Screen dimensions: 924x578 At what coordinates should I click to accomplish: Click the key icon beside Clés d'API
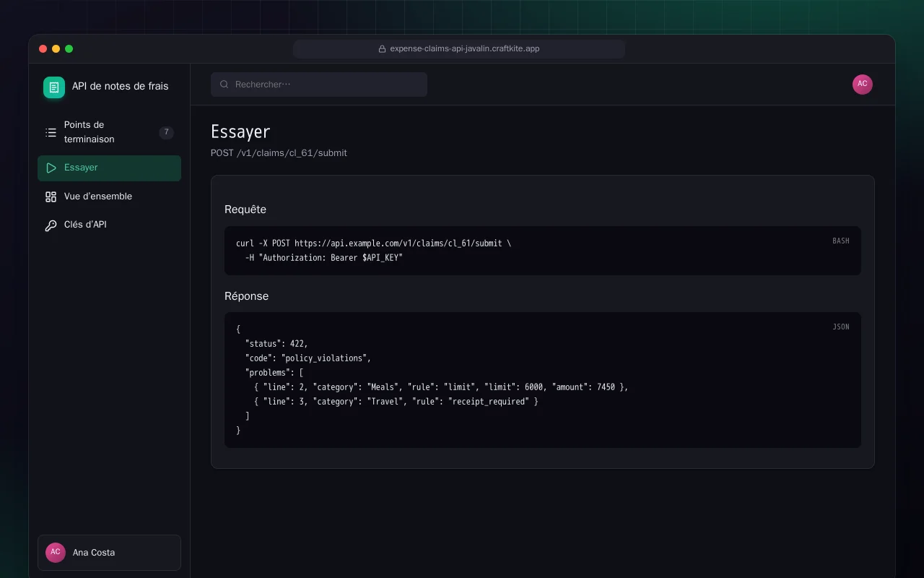tap(51, 225)
